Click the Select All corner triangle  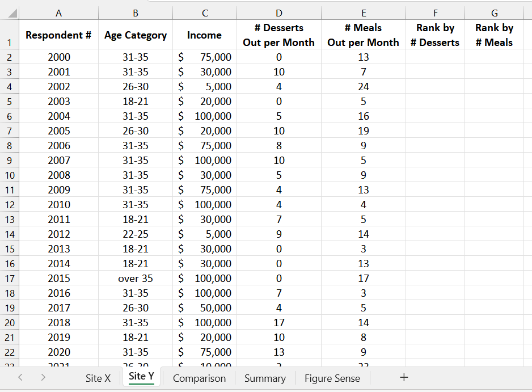[x=12, y=13]
